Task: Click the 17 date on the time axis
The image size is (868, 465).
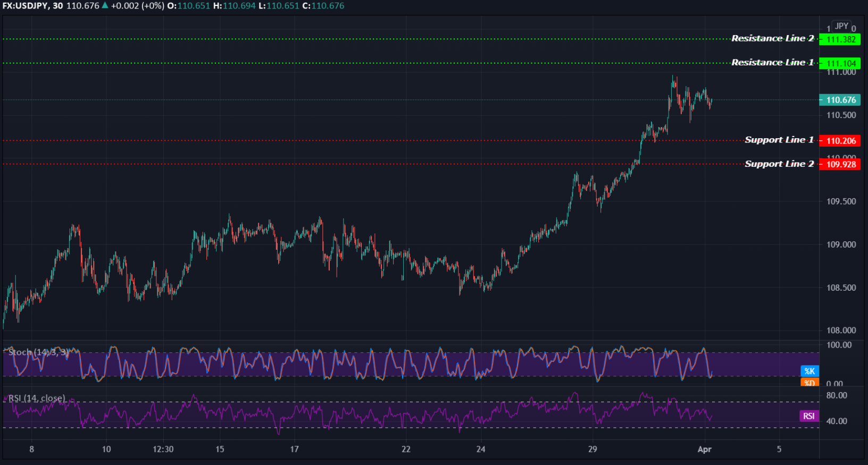Action: pos(294,450)
